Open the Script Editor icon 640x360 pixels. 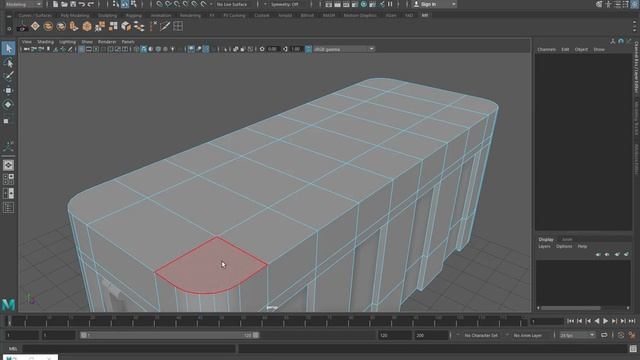[633, 349]
